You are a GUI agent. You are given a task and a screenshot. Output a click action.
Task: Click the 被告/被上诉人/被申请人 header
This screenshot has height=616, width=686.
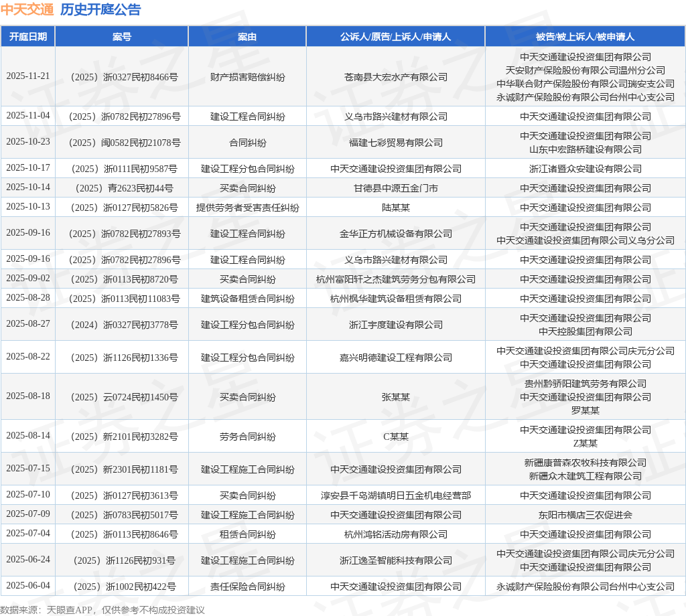point(585,37)
